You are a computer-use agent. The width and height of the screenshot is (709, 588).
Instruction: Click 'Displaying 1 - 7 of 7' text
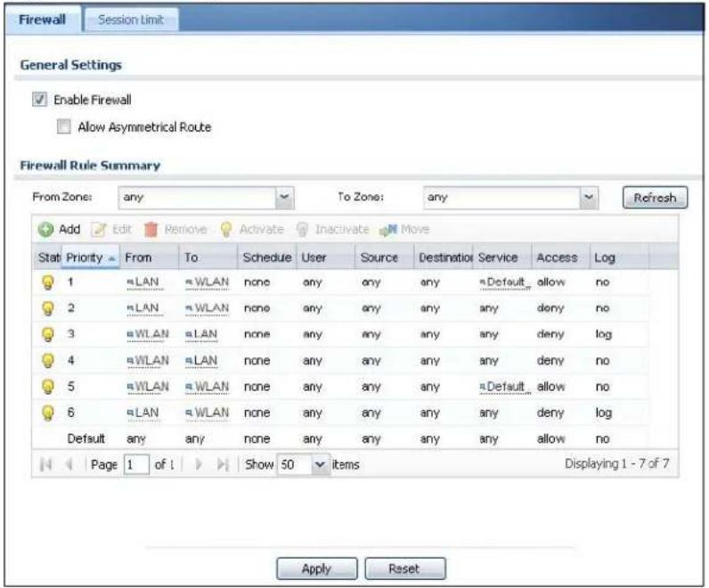(616, 463)
